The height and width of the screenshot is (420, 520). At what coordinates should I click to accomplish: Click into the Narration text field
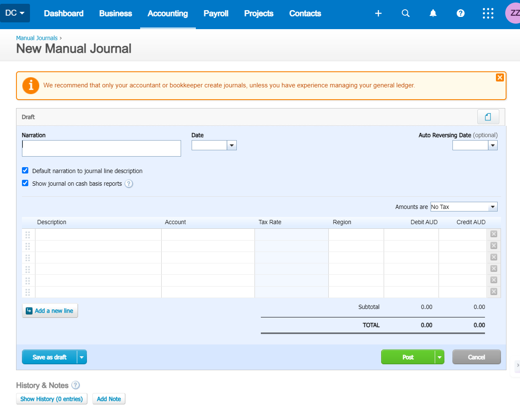(101, 148)
